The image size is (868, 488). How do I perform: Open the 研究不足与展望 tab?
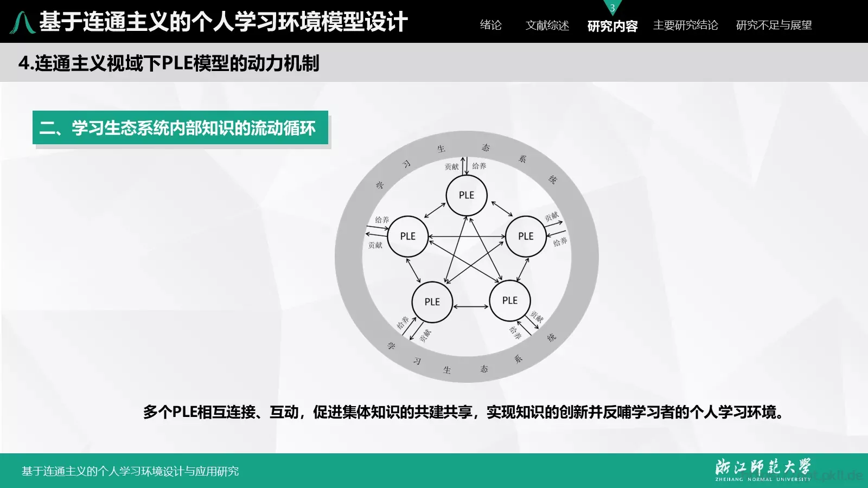774,25
